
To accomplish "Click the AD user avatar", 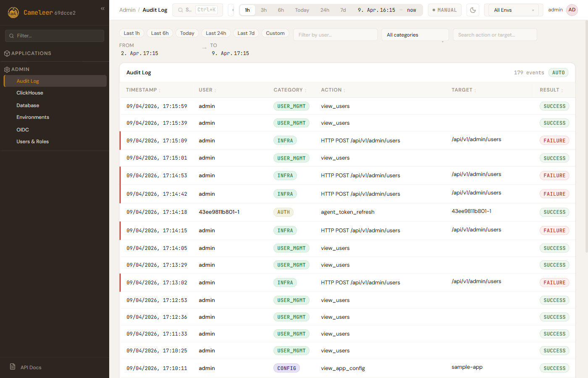I will (572, 10).
